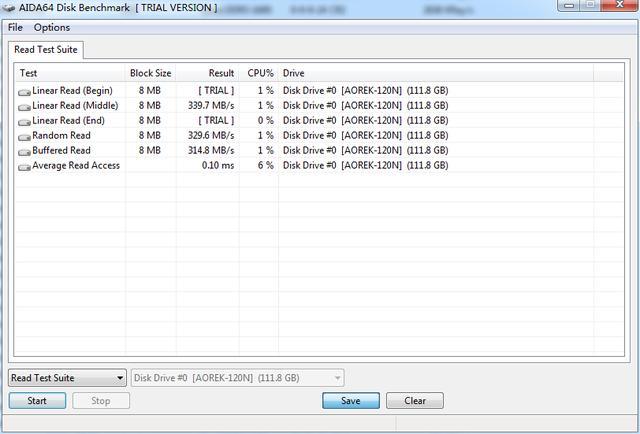Click the Result column header

(x=220, y=73)
